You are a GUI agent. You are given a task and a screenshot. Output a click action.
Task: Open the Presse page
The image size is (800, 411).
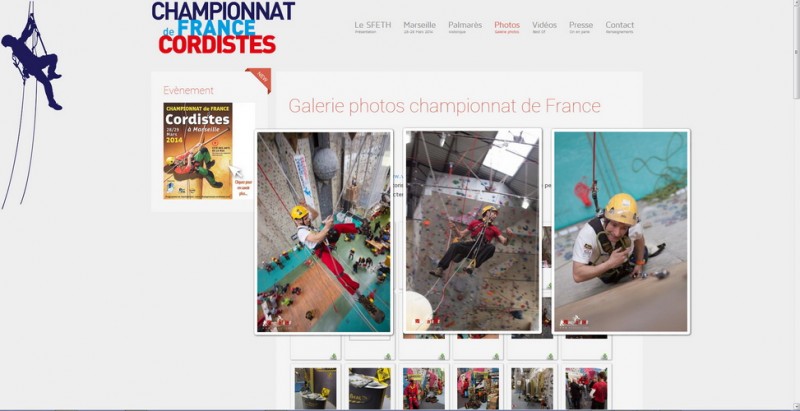(x=581, y=27)
